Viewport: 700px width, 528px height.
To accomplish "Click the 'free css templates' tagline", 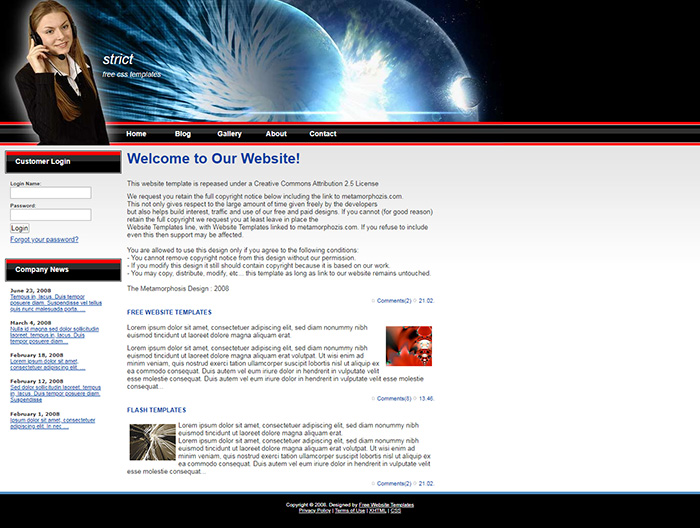I will (131, 74).
